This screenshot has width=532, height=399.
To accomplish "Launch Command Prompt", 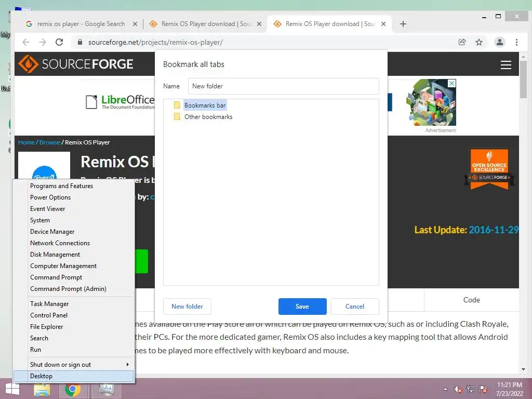I will click(x=74, y=277).
